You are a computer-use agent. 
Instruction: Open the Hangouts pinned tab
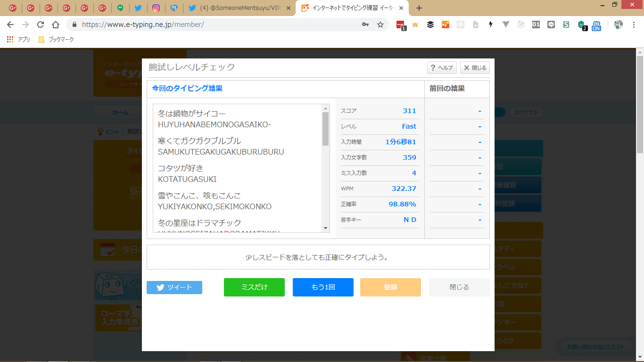coord(120,8)
